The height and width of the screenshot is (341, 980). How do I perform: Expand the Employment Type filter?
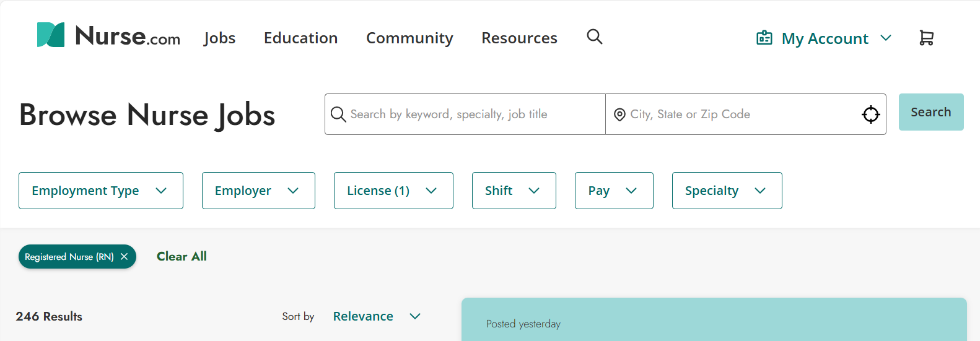tap(101, 191)
